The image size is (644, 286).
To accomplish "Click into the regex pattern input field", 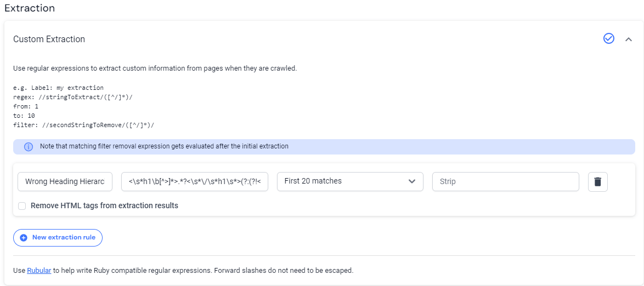I will [195, 181].
